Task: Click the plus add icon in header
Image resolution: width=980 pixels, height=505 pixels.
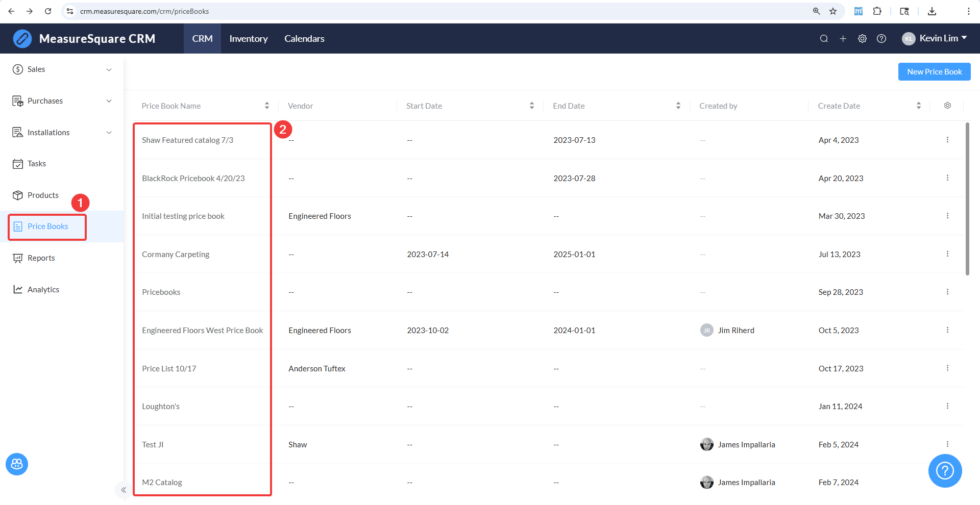Action: [x=843, y=39]
